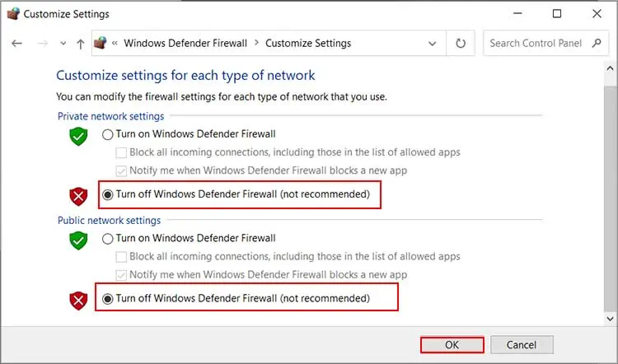Toggle Public 'Notify me' checkbox

pos(122,275)
